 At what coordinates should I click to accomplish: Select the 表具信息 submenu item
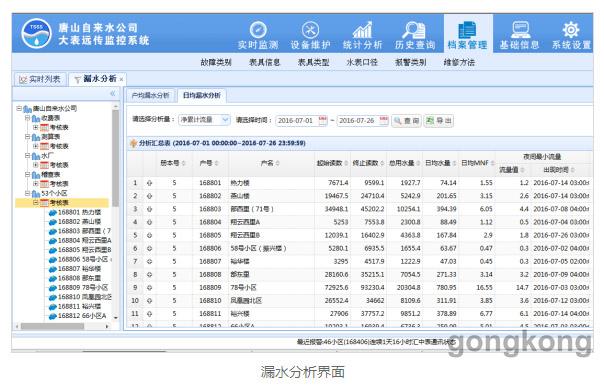[264, 62]
